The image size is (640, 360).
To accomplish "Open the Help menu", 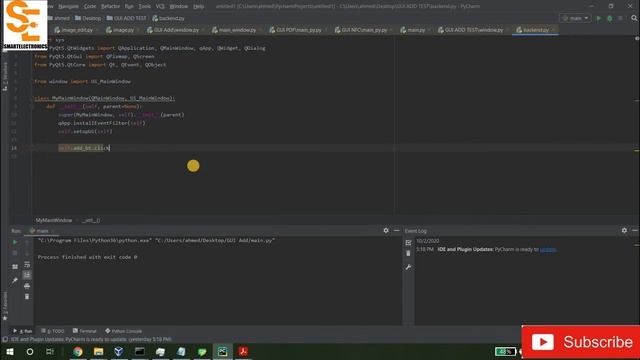I will click(x=198, y=7).
